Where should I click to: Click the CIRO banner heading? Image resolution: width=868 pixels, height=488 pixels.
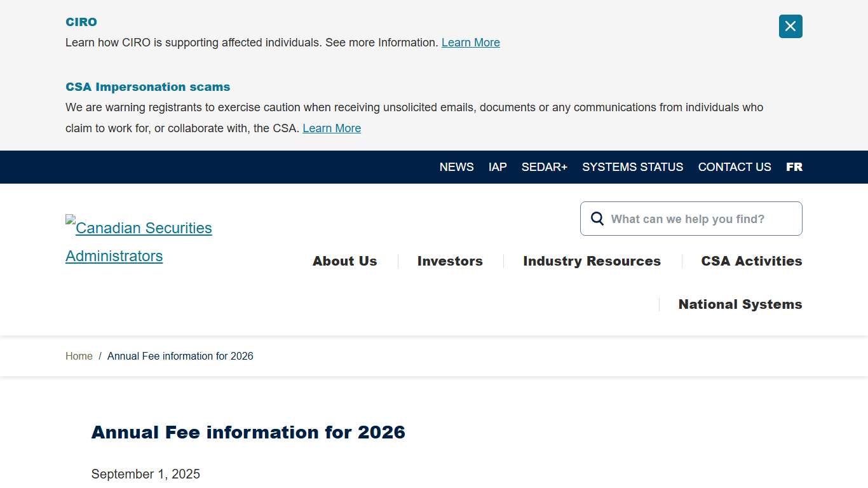point(81,22)
